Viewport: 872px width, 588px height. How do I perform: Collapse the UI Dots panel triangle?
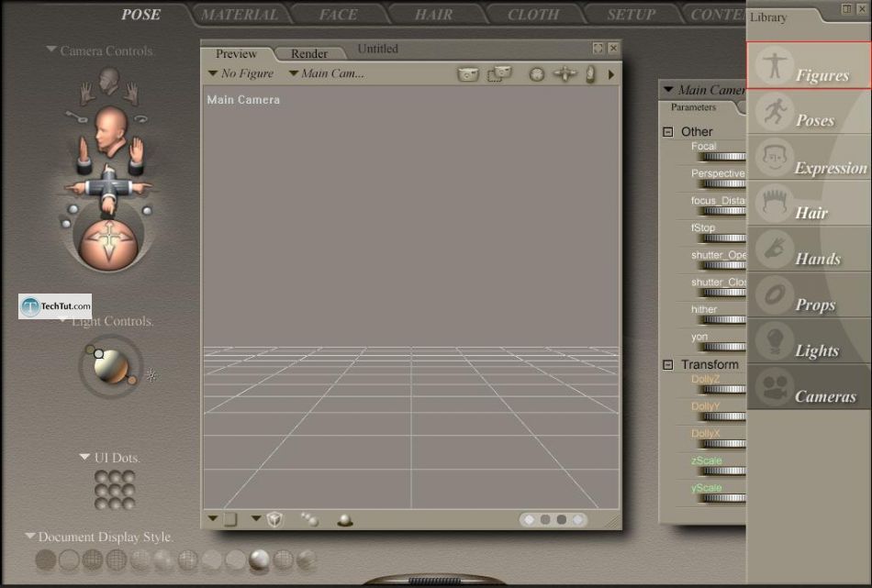coord(84,457)
